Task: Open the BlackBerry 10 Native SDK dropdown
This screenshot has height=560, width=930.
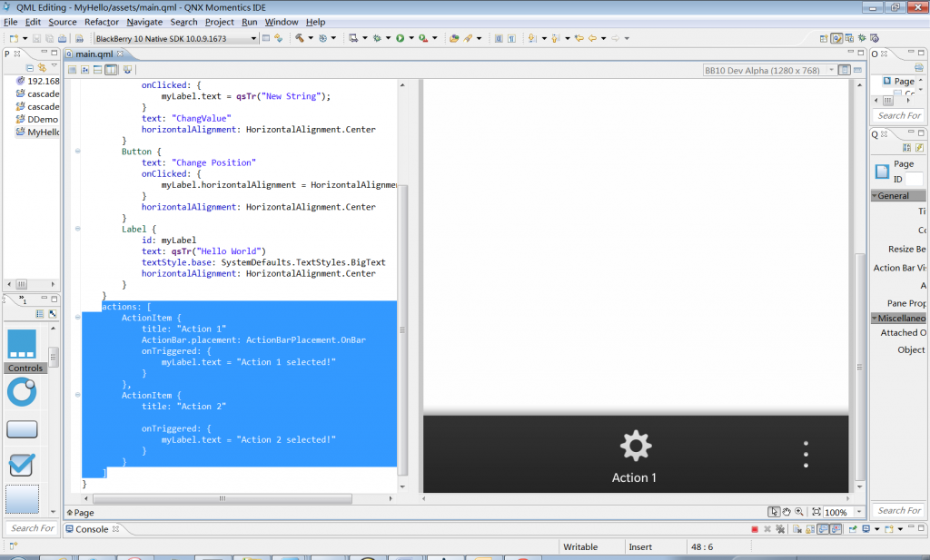Action: [253, 38]
